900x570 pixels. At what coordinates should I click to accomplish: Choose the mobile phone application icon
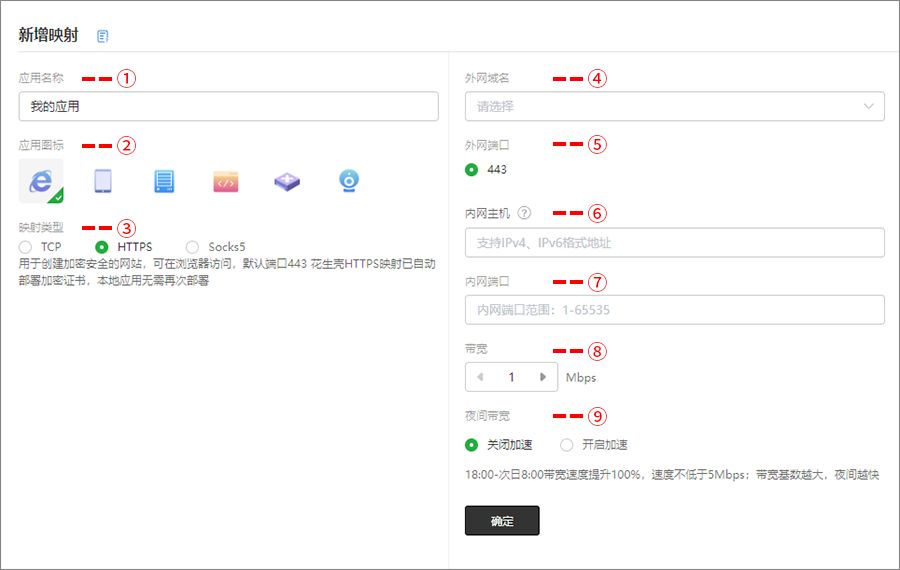(103, 181)
